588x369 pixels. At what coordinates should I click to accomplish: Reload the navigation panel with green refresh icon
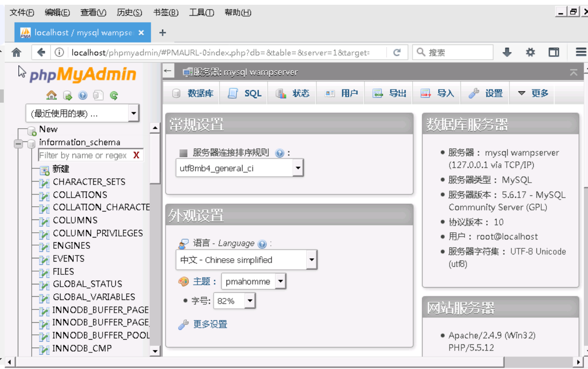point(113,95)
